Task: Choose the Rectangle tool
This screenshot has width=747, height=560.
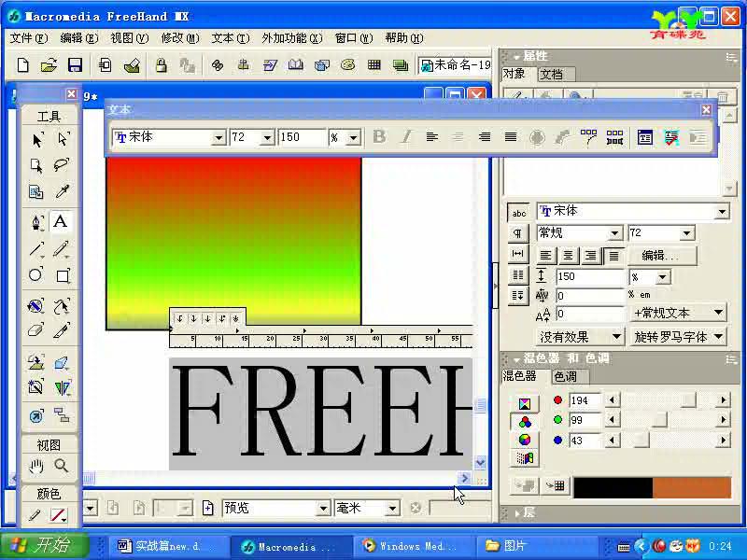Action: 63,275
